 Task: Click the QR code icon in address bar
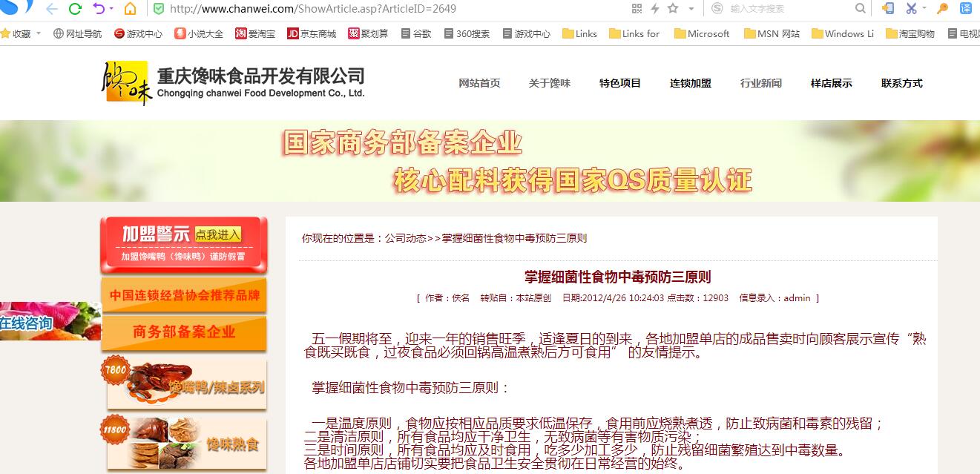click(x=637, y=9)
